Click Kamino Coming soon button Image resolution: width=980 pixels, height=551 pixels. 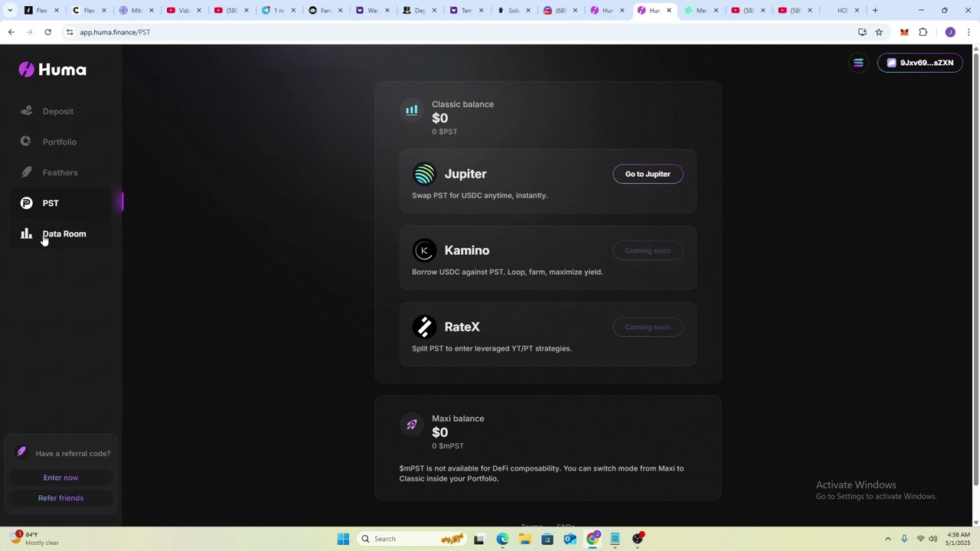pos(648,250)
